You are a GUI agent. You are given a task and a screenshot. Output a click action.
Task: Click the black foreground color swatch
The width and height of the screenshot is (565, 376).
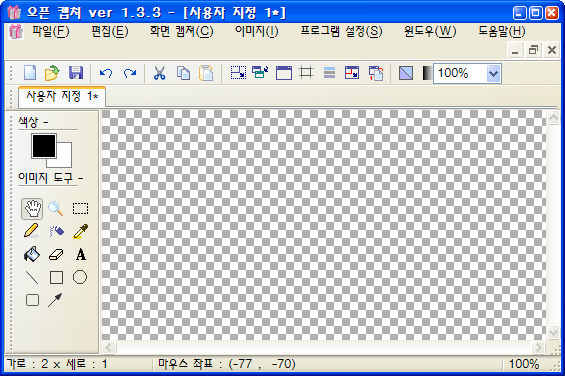44,146
